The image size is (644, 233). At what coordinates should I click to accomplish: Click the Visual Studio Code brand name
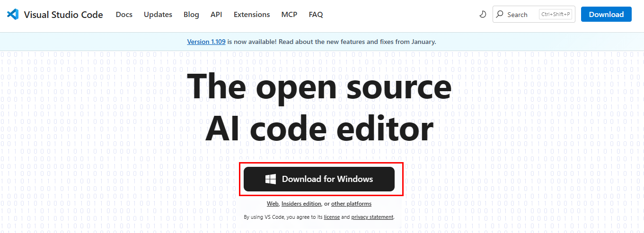tap(63, 14)
